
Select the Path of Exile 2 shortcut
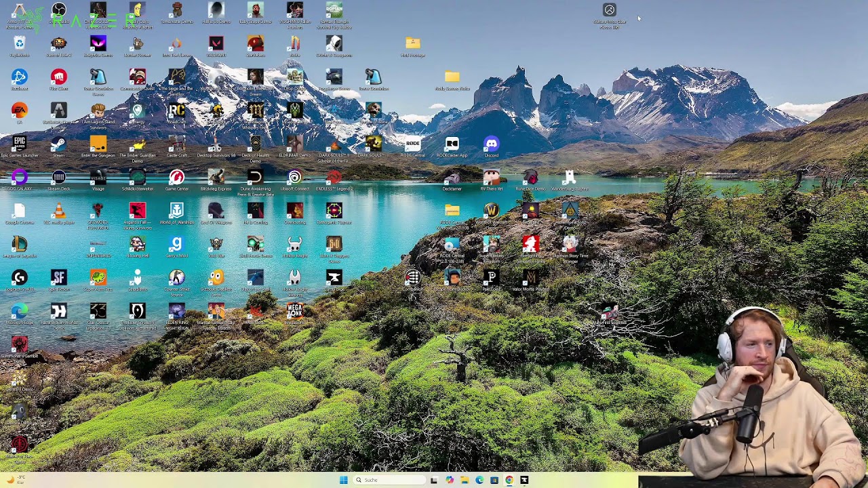coord(59,43)
